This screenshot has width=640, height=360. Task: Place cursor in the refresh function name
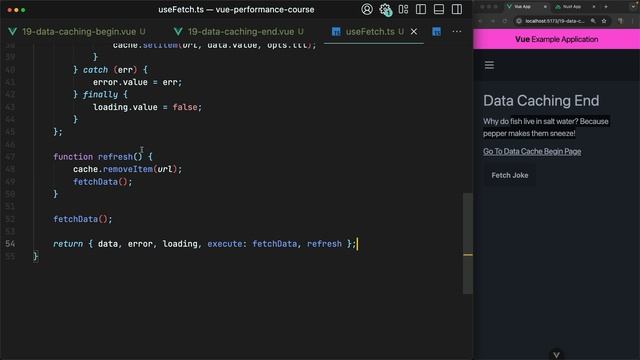[115, 157]
